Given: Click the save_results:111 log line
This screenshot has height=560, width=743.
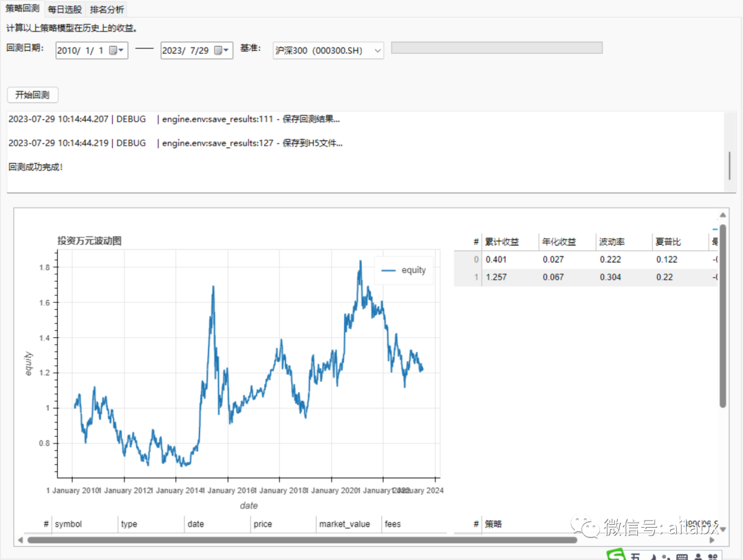Looking at the screenshot, I should coord(174,120).
